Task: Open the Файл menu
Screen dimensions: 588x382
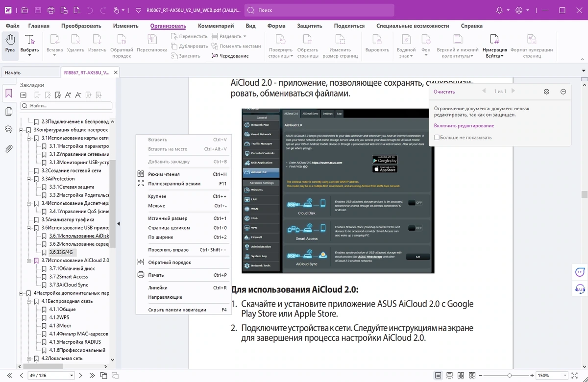Action: 13,26
